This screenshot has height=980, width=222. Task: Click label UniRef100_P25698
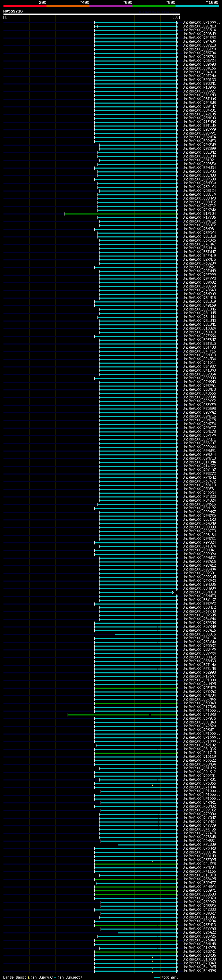tap(199, 408)
